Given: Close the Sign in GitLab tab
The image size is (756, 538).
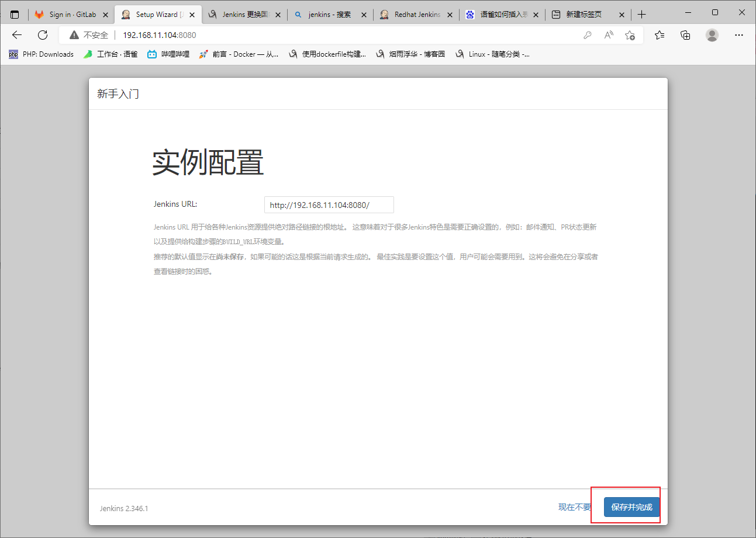Looking at the screenshot, I should 105,15.
